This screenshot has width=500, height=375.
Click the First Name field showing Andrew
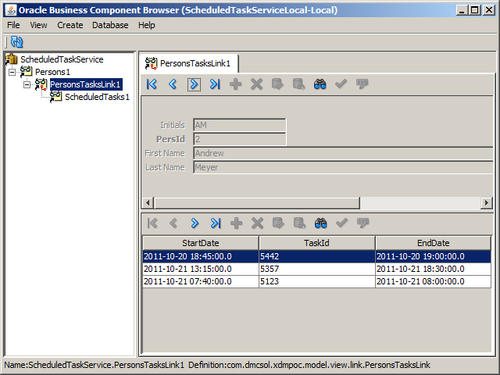click(343, 153)
